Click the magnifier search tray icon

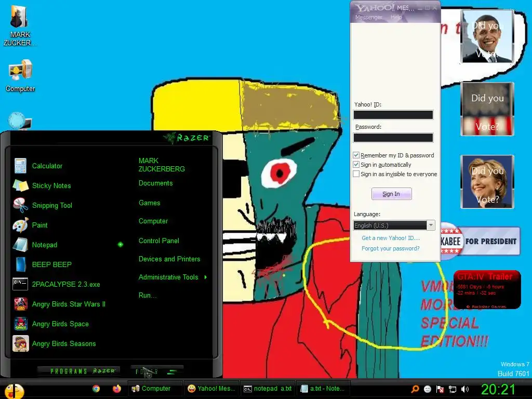pyautogui.click(x=415, y=389)
